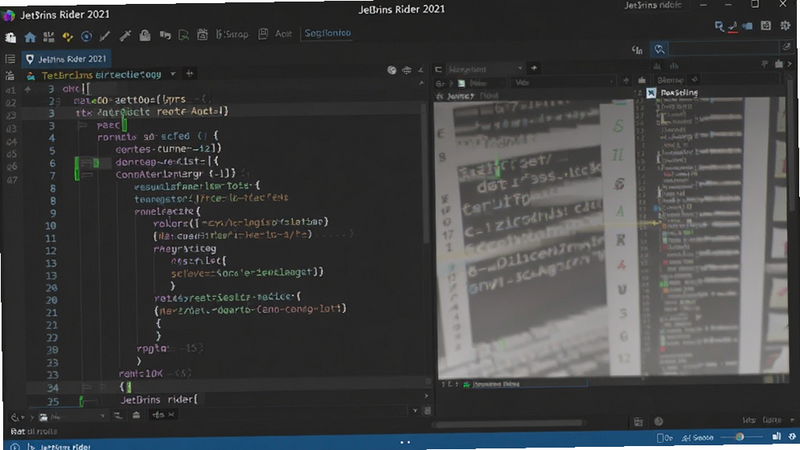The width and height of the screenshot is (800, 450).
Task: Open the 'Sogfionfoo' toolbar tab
Action: click(328, 33)
